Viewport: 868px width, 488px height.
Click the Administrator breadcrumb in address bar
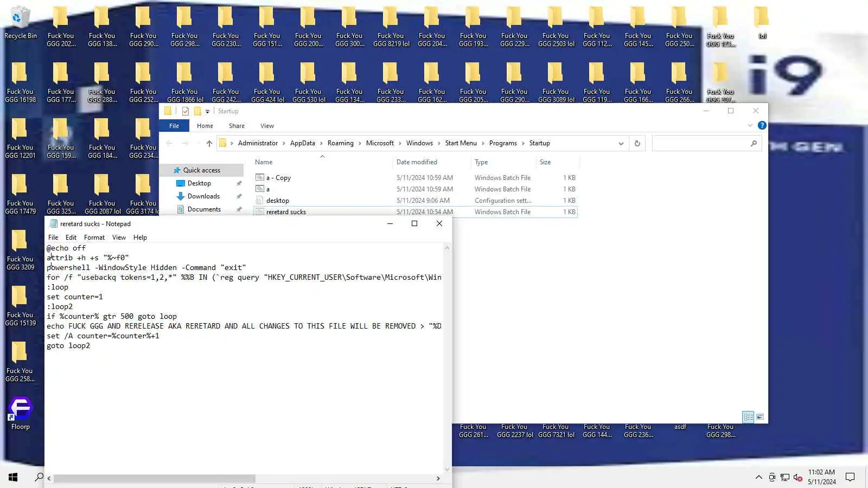coord(258,143)
